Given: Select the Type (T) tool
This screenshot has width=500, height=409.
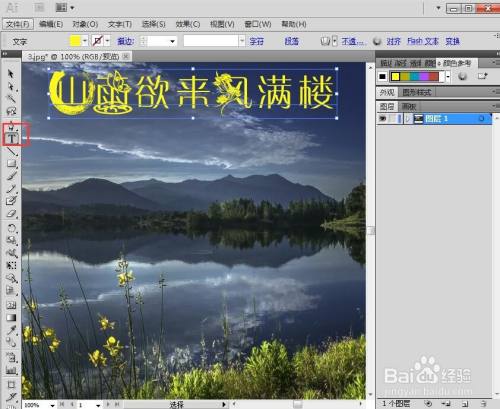Looking at the screenshot, I should (12, 138).
